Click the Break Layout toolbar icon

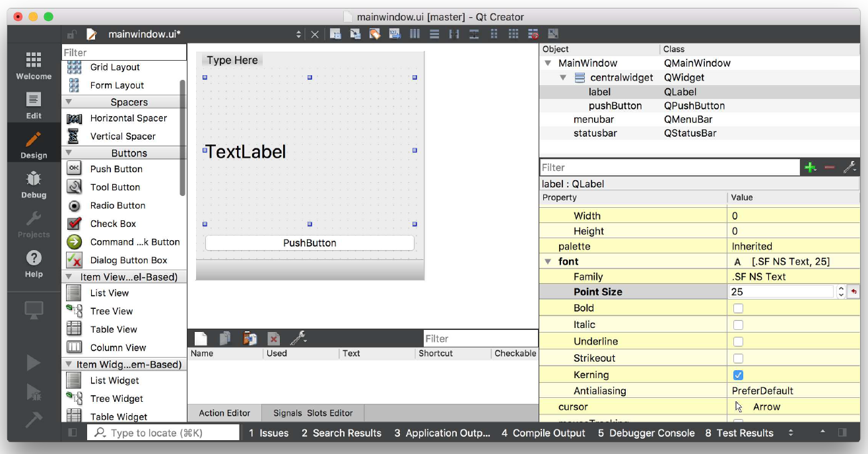[x=533, y=34]
